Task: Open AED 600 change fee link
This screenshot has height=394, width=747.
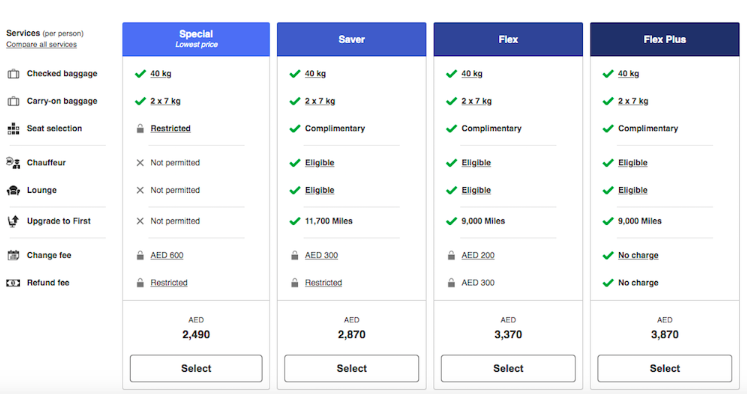Action: (167, 255)
